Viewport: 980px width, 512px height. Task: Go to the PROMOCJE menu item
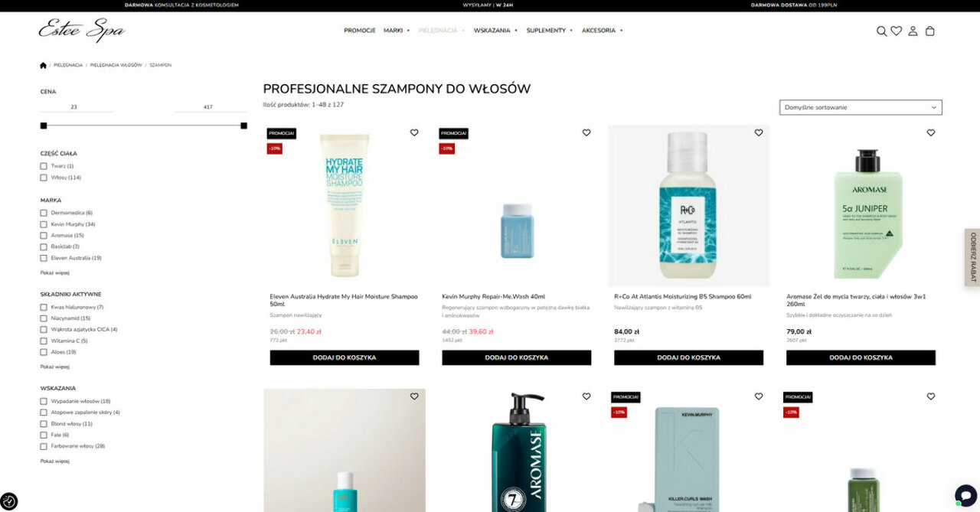[360, 31]
